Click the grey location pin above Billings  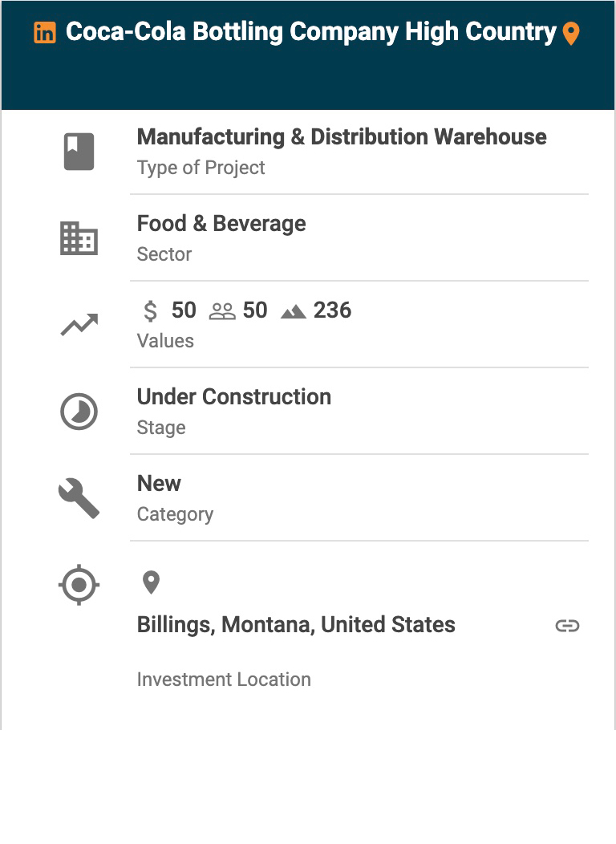151,582
